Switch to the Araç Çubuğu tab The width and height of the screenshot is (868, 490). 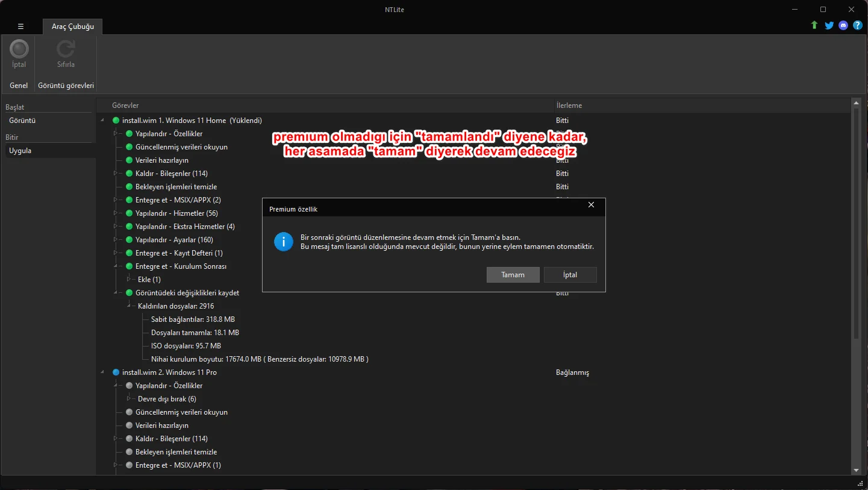pos(73,27)
